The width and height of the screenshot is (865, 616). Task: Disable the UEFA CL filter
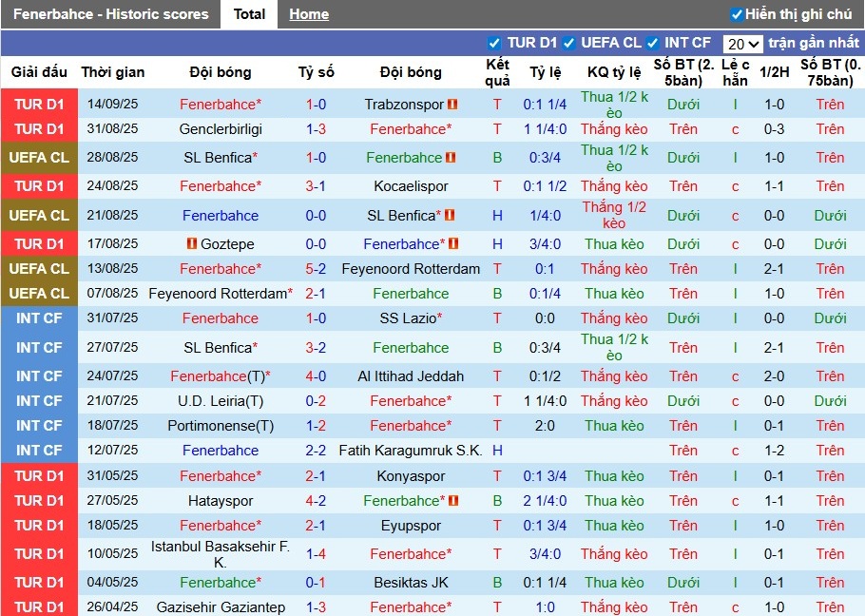point(568,43)
